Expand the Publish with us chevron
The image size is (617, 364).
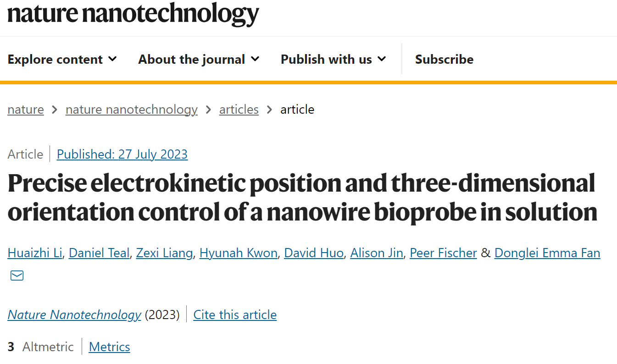click(382, 59)
